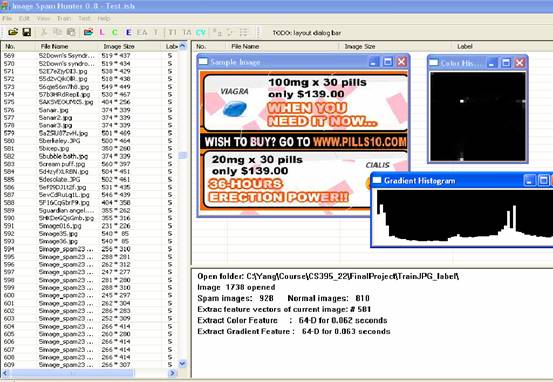553x382 pixels.
Task: Minimize the Sample Image window
Action: tap(374, 62)
